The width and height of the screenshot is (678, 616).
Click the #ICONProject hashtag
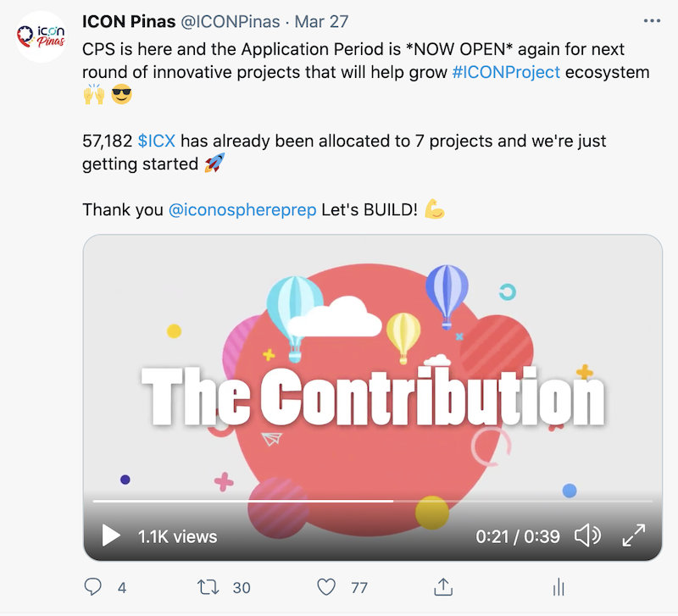pos(506,72)
